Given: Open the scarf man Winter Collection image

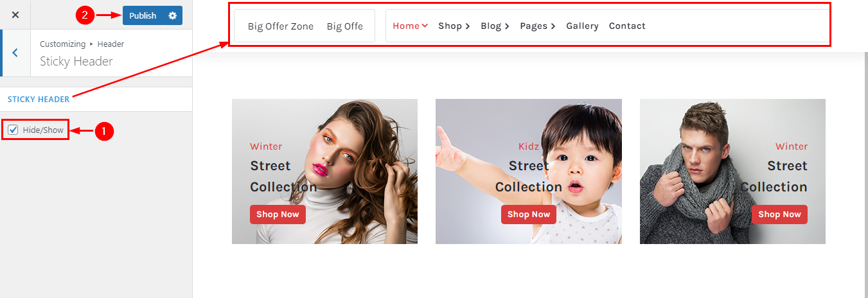Looking at the screenshot, I should coord(732,171).
